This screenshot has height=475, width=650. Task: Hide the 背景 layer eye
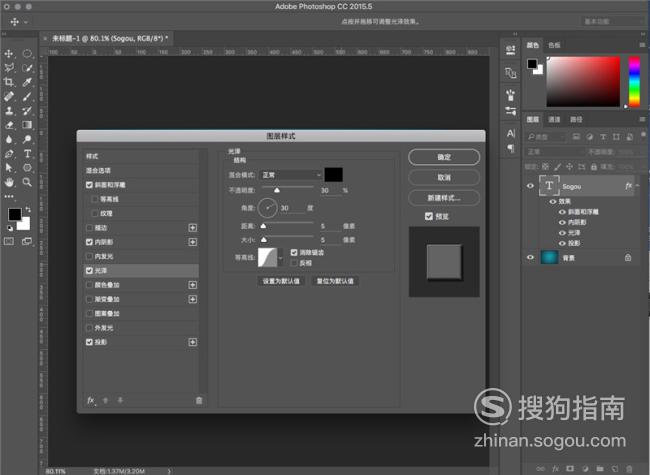(530, 257)
